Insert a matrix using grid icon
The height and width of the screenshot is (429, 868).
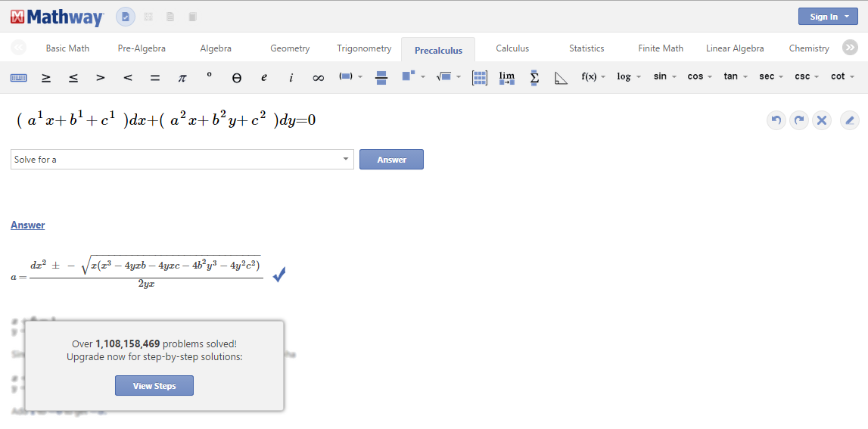tap(479, 77)
